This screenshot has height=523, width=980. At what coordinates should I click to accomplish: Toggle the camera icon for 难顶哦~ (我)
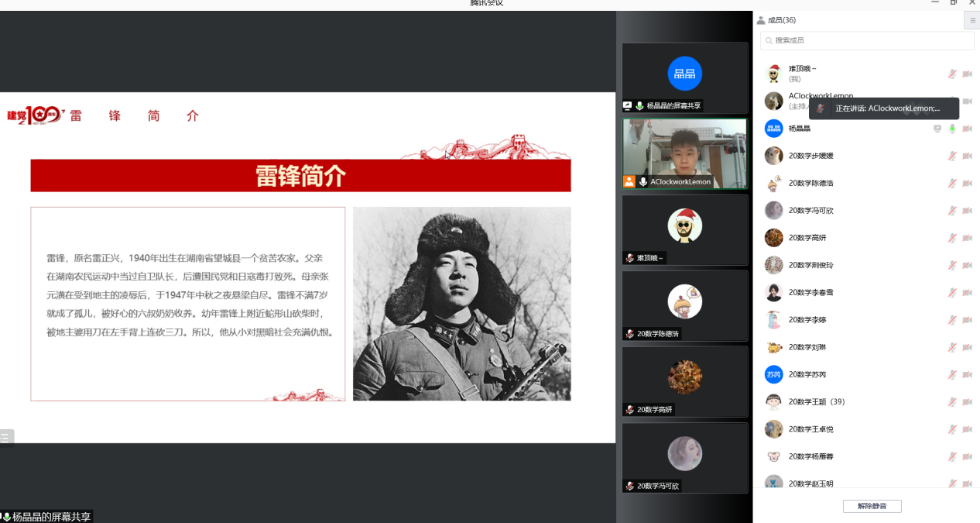click(x=967, y=74)
